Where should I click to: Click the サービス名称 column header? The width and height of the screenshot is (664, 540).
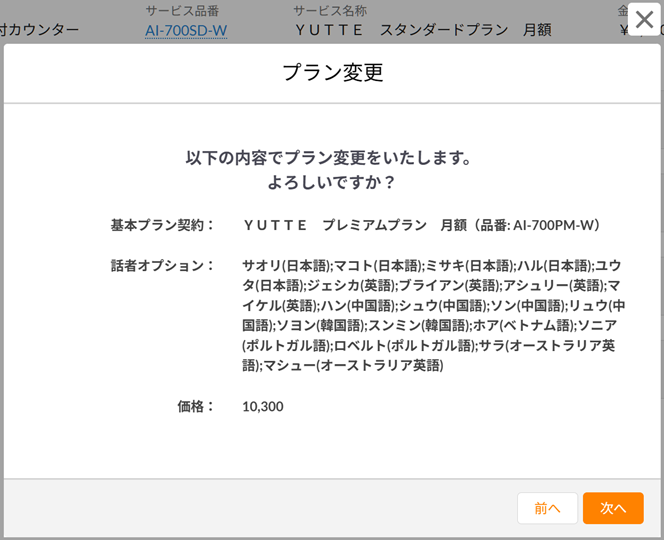(329, 11)
